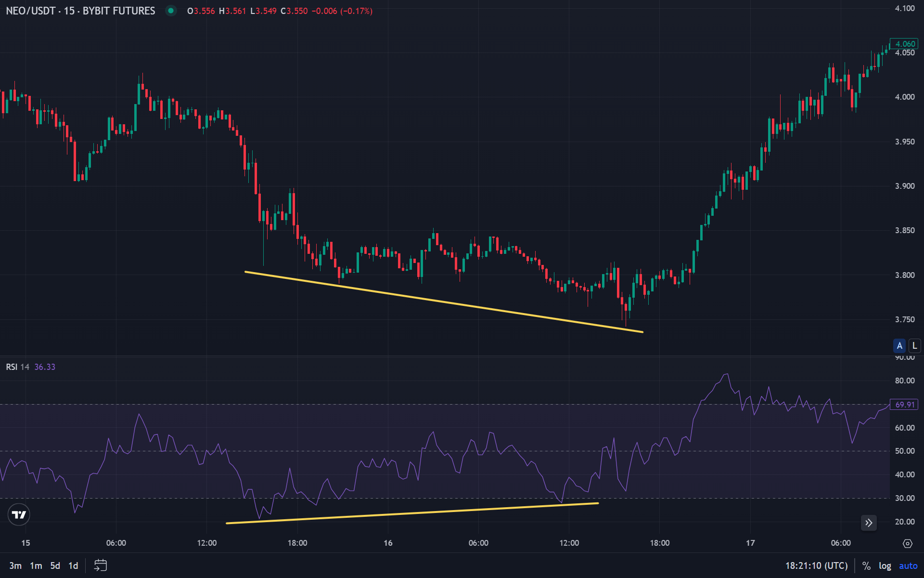The image size is (924, 578).
Task: Switch to the 5d range tab
Action: click(x=54, y=565)
